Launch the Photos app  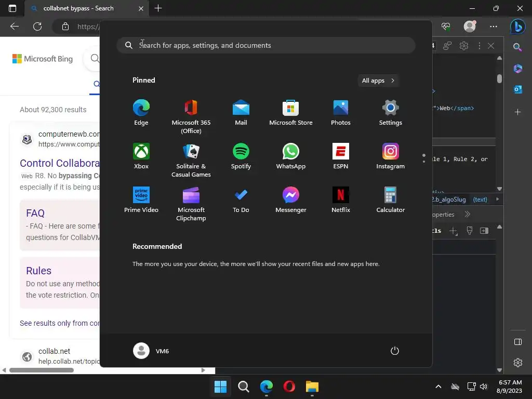[341, 113]
